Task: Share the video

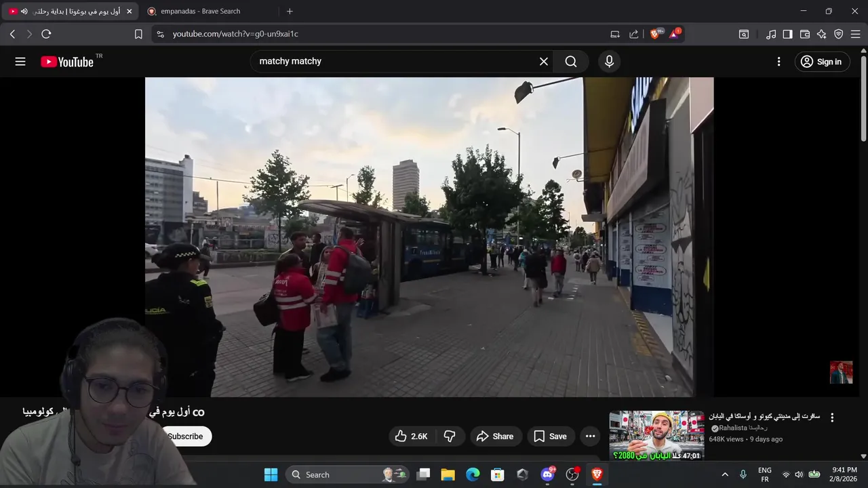Action: click(x=495, y=436)
